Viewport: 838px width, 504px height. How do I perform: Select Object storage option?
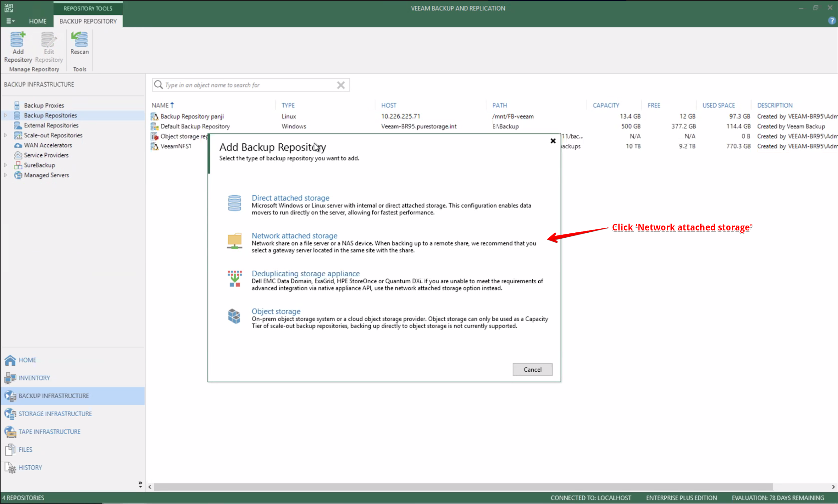[x=275, y=310]
